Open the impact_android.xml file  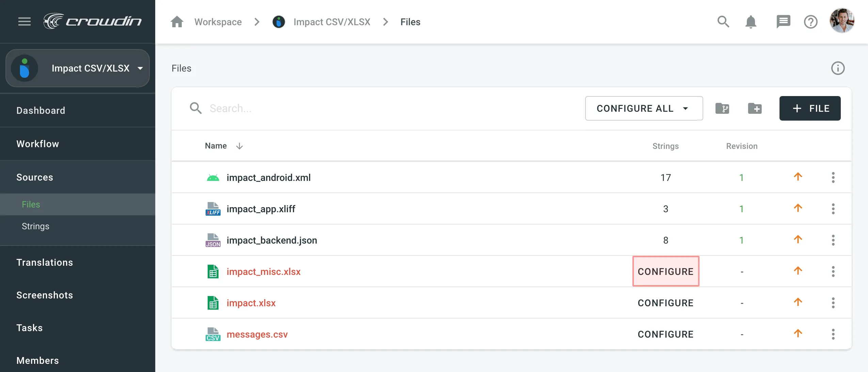coord(269,177)
